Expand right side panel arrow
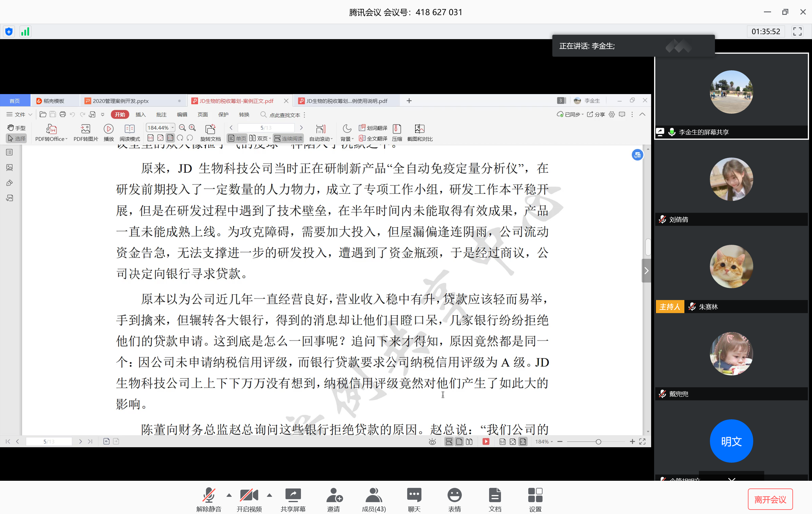Viewport: 812px width, 514px height. pyautogui.click(x=646, y=270)
